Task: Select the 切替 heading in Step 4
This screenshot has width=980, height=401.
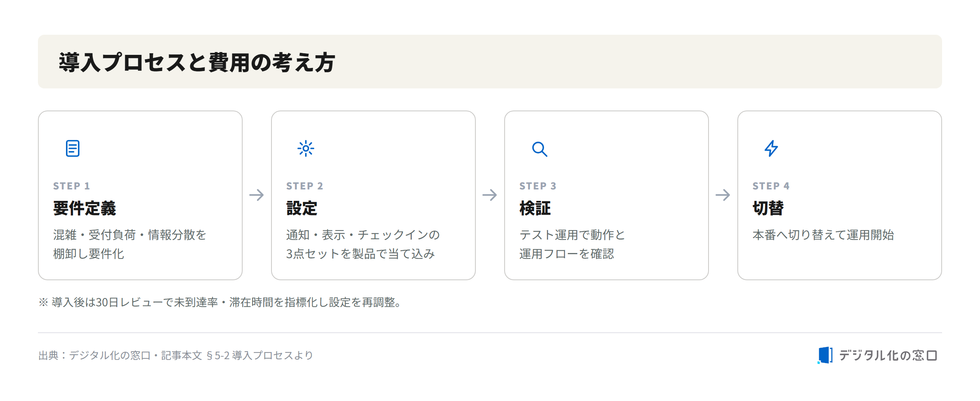Action: pyautogui.click(x=768, y=208)
